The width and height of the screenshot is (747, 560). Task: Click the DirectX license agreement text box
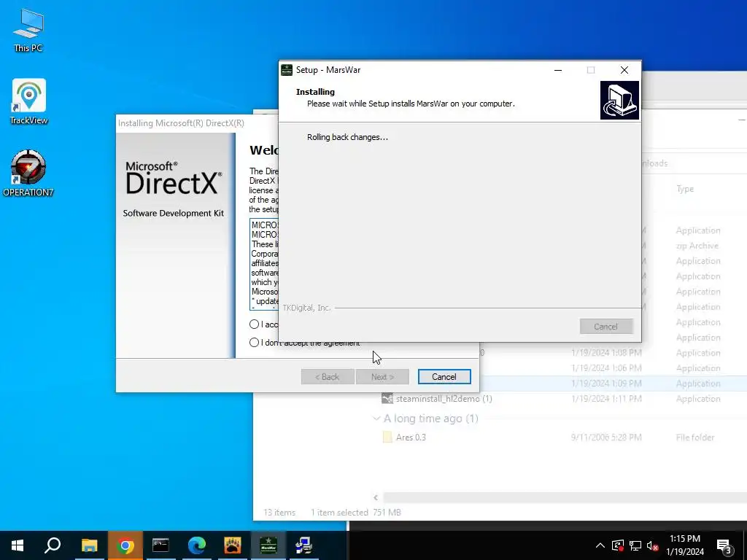[264, 264]
